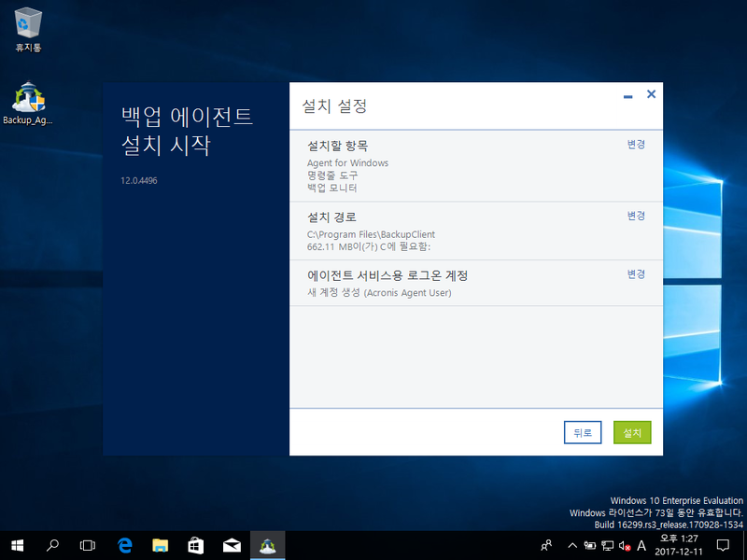Select the backup agent installer taskbar icon
Image resolution: width=747 pixels, height=560 pixels.
[268, 546]
